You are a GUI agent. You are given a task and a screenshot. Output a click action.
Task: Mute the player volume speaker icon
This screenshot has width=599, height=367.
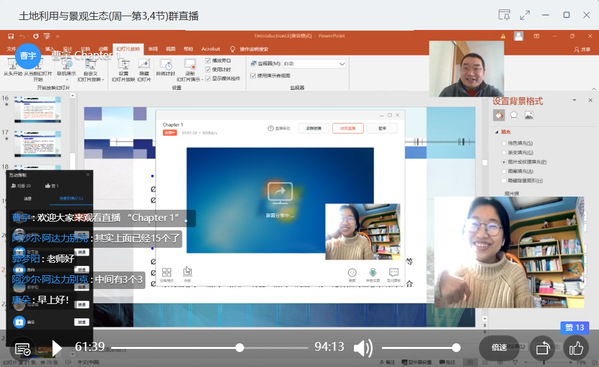[x=363, y=348]
